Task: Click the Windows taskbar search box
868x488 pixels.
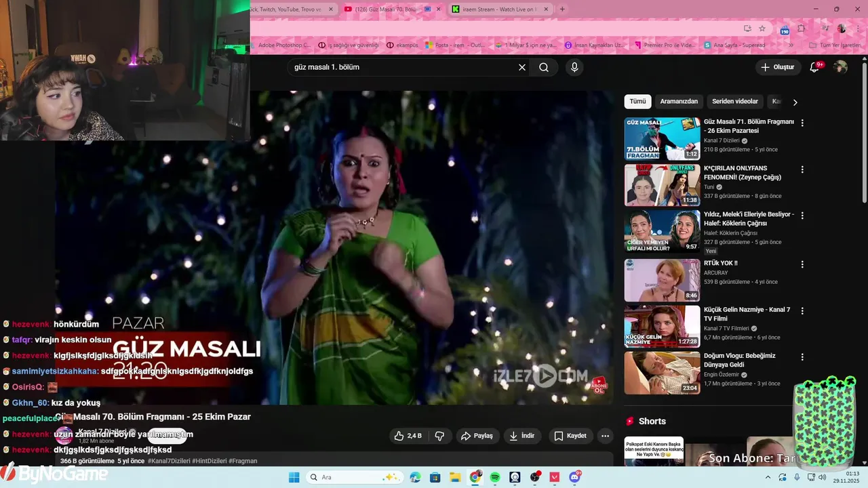Action: click(x=353, y=477)
